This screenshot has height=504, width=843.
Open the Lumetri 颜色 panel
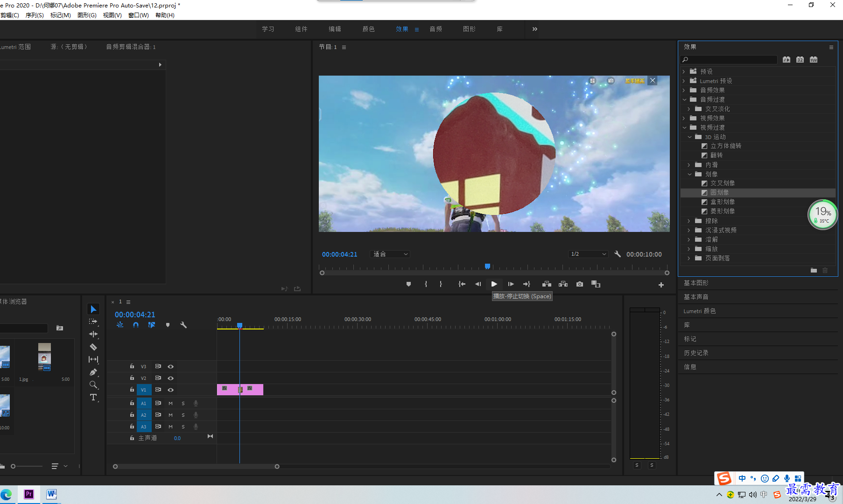click(x=699, y=311)
